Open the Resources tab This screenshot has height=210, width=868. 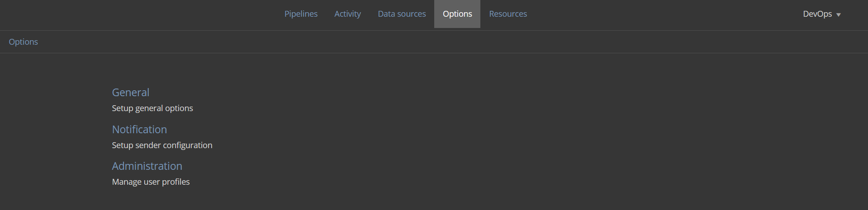[508, 14]
